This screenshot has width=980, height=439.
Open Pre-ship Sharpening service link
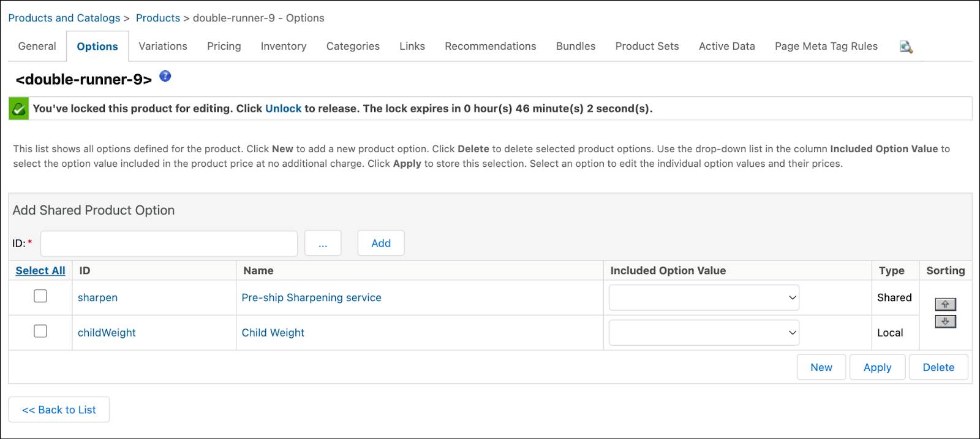311,297
